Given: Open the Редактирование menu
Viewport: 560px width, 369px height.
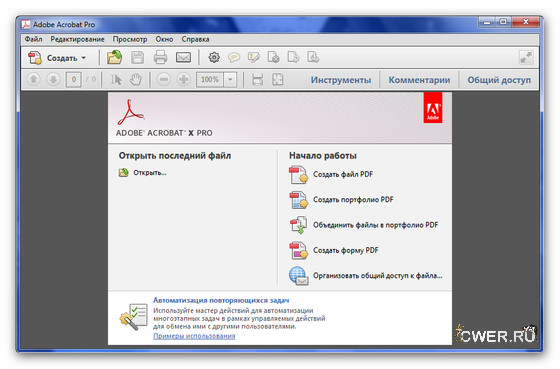Looking at the screenshot, I should [77, 39].
